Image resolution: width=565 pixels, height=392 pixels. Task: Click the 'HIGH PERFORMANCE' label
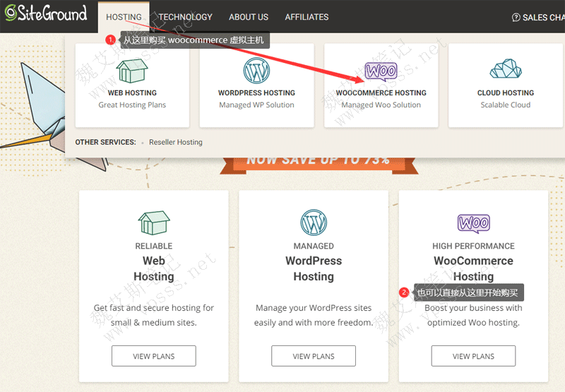473,246
